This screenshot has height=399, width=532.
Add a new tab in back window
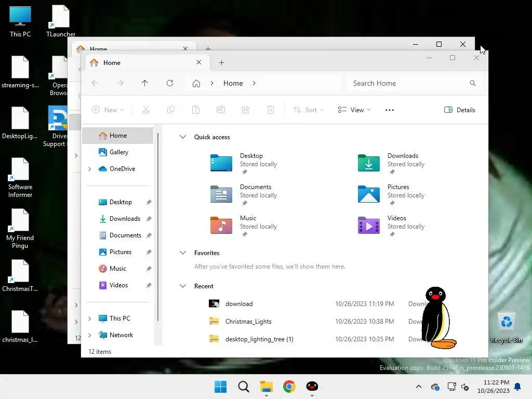click(208, 48)
